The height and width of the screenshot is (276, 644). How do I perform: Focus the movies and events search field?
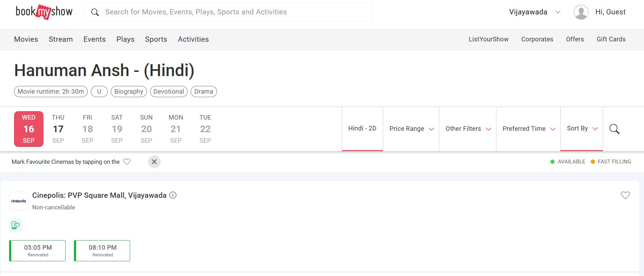tap(229, 12)
